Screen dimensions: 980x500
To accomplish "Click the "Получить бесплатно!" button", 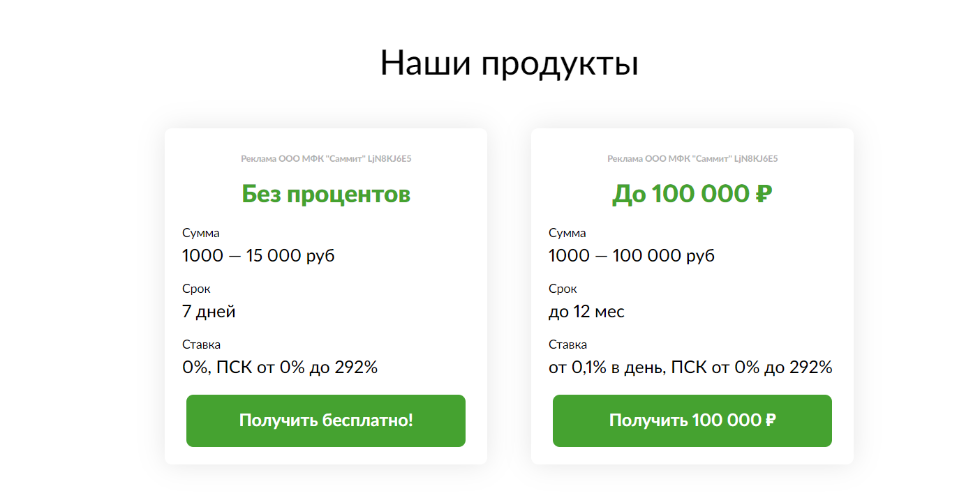I will pyautogui.click(x=326, y=421).
